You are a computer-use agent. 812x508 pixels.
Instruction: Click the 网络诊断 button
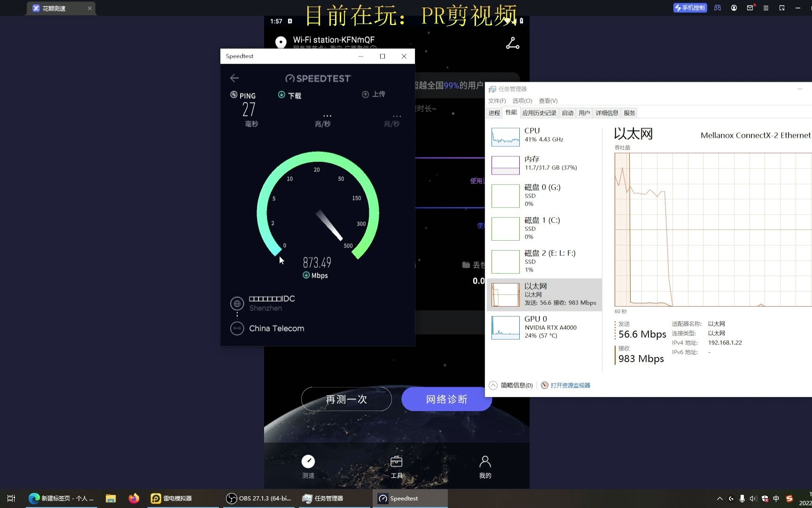click(446, 399)
